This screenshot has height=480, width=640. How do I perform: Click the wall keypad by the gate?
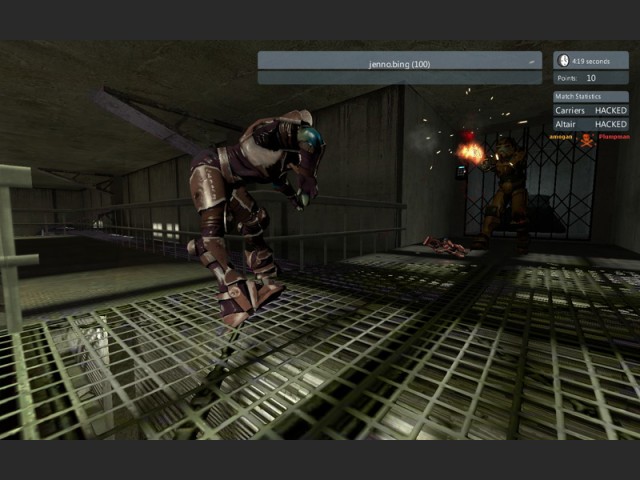(x=461, y=172)
